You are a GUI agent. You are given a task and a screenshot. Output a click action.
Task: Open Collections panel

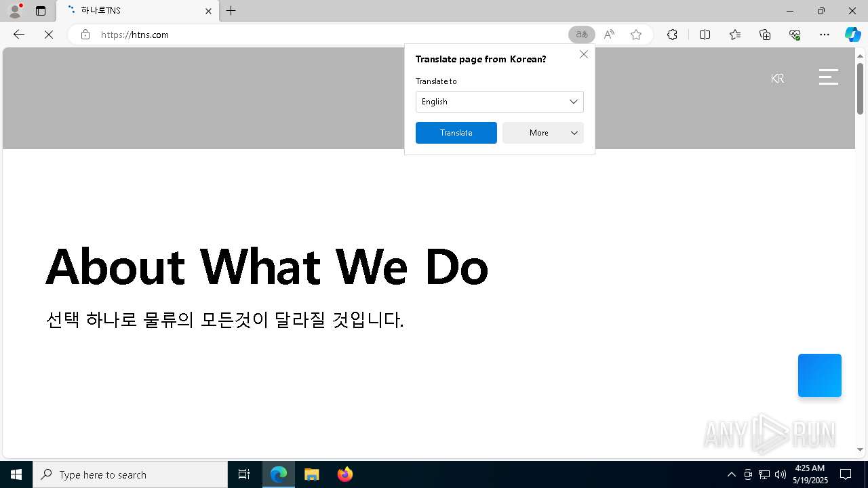click(765, 35)
